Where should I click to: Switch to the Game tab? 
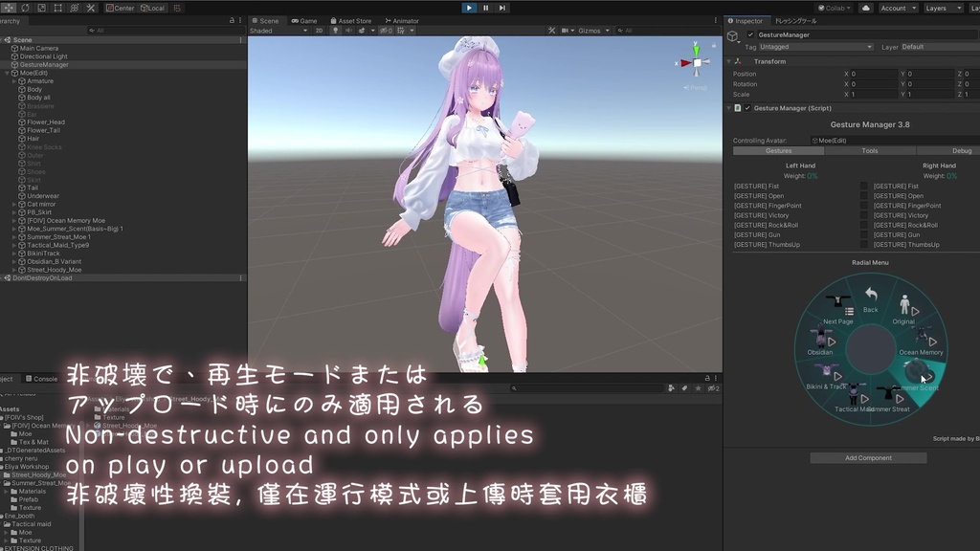304,21
